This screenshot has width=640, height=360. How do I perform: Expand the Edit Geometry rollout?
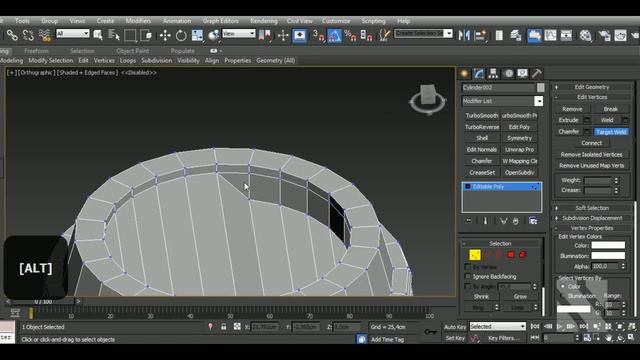pyautogui.click(x=592, y=87)
